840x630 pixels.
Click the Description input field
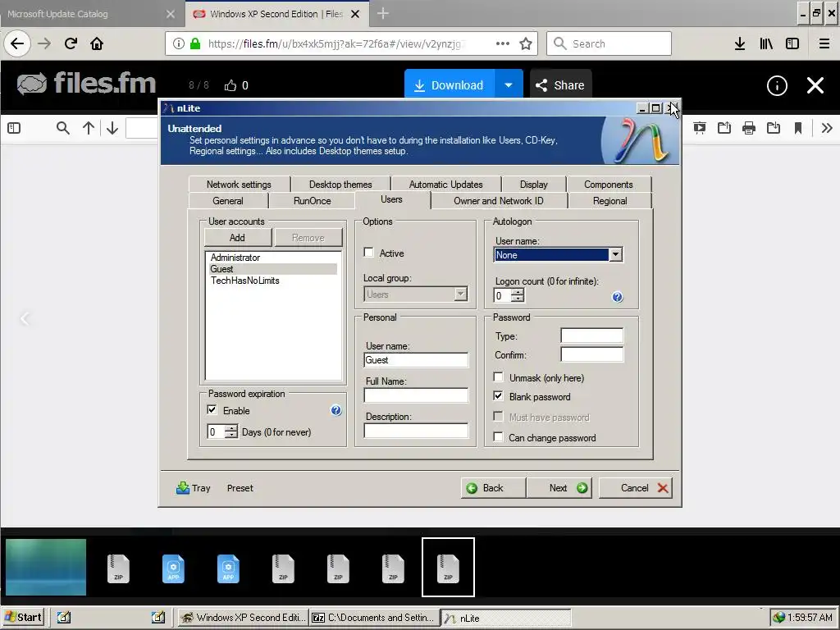416,431
